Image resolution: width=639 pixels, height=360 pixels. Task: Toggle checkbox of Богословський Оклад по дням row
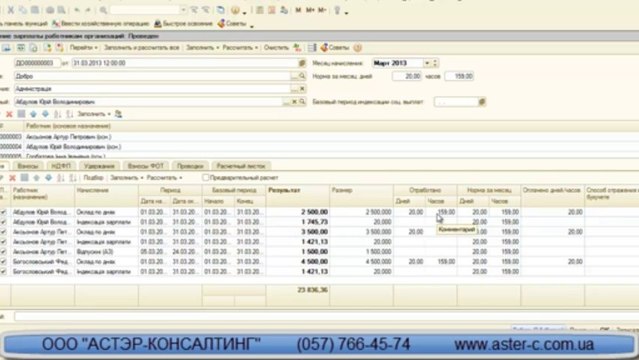pos(3,262)
